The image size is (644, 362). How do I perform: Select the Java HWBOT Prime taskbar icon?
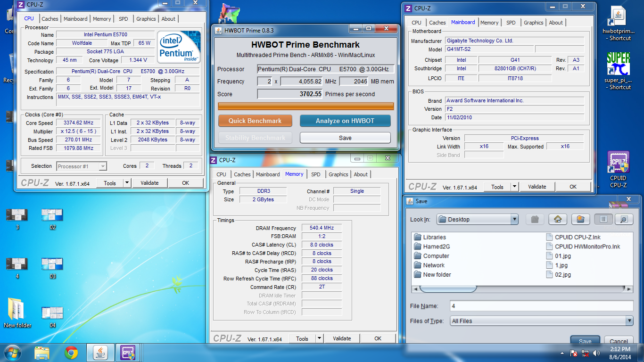(100, 353)
